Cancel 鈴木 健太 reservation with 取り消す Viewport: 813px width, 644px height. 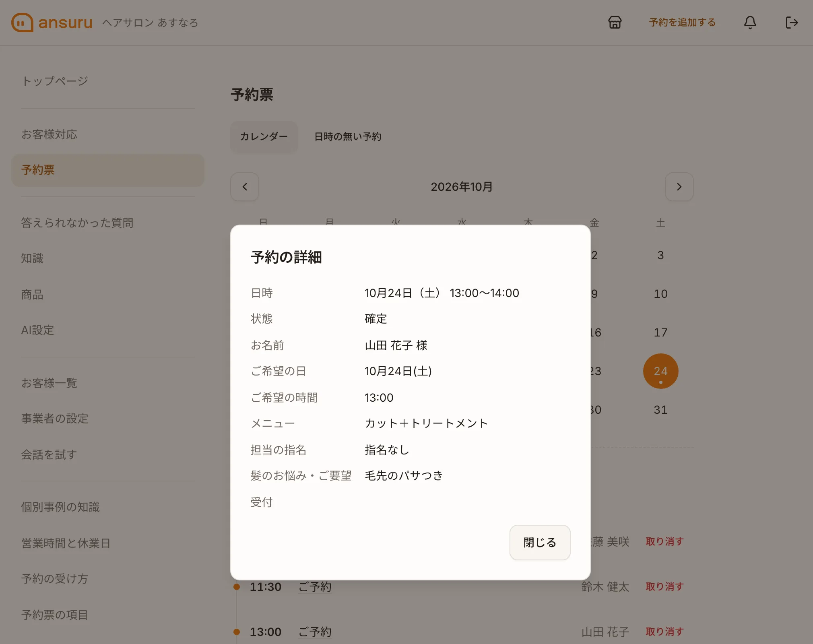point(664,587)
